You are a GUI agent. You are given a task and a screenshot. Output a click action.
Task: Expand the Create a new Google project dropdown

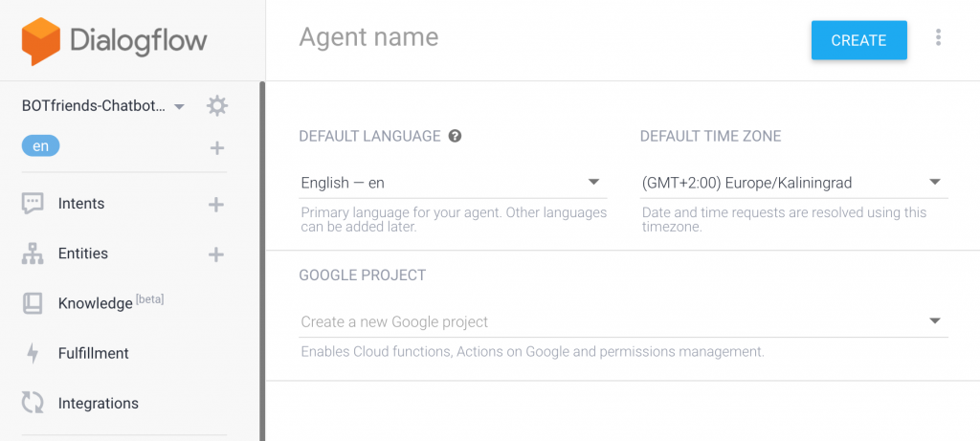pos(623,321)
